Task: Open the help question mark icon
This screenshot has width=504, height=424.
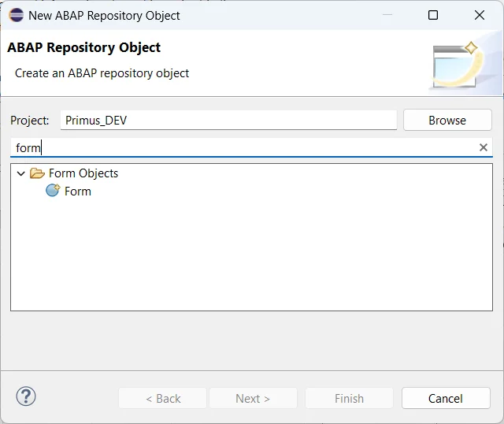Action: tap(26, 396)
